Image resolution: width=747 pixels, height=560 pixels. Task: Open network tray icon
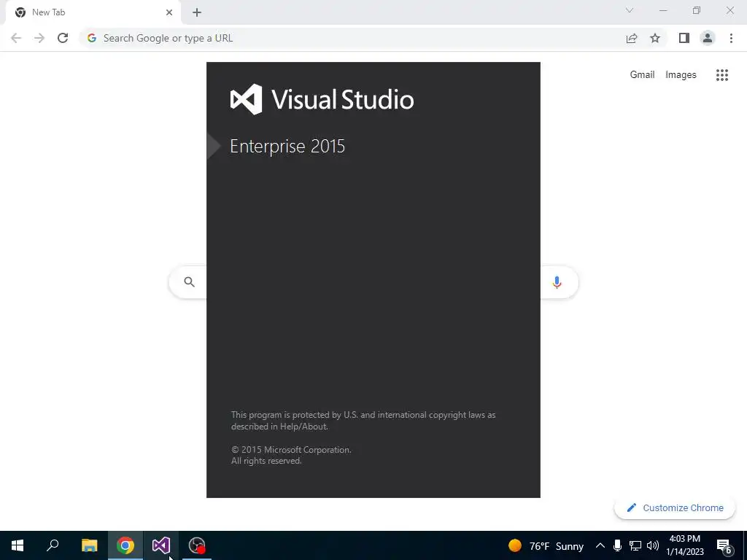635,545
